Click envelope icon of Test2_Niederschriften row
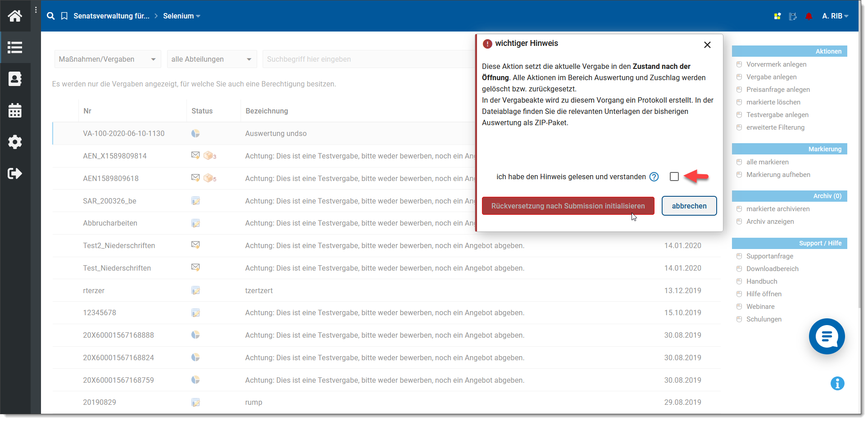Viewport: 868px width, 421px height. [x=195, y=245]
